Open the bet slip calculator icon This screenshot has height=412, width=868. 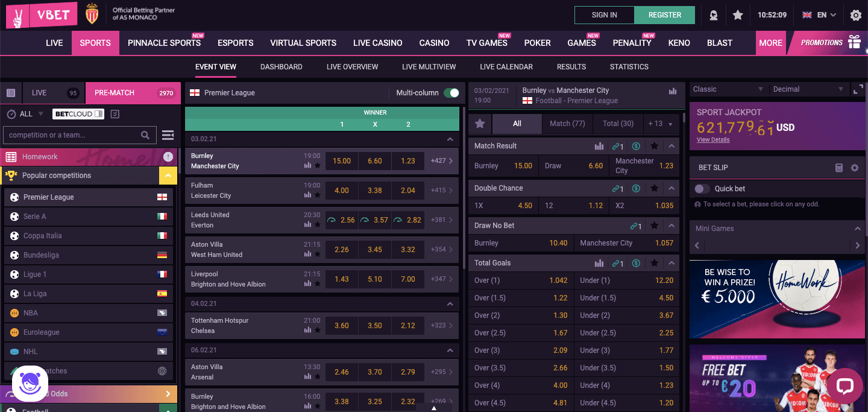(839, 168)
